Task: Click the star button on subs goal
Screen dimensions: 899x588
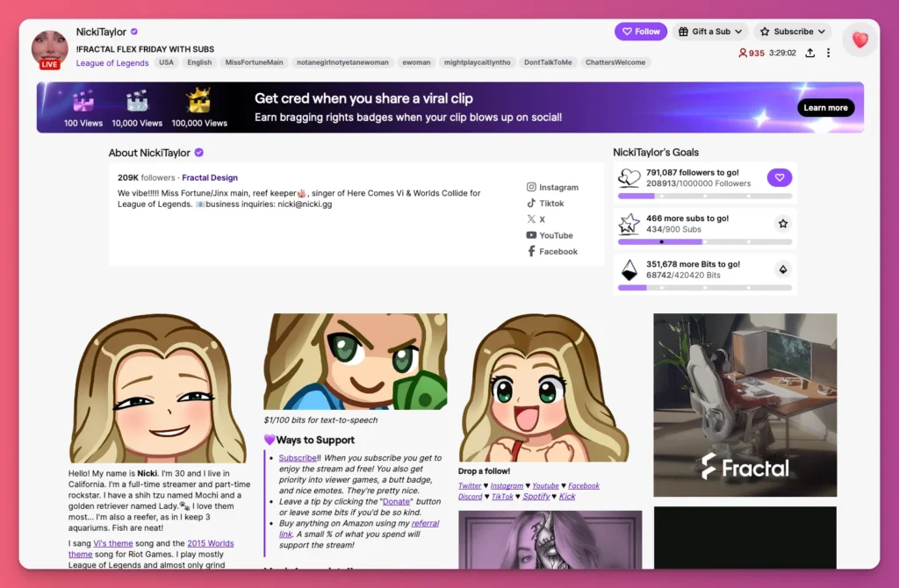Action: [x=782, y=224]
